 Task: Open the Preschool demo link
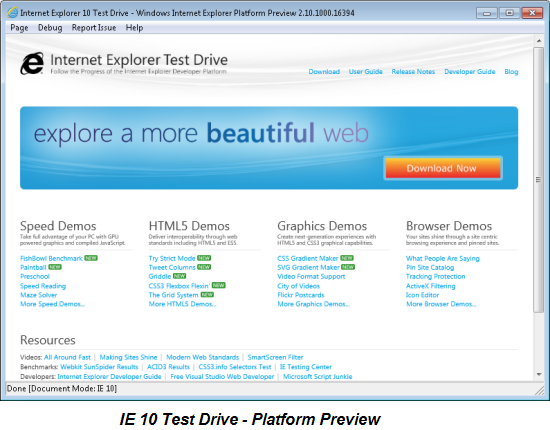35,277
